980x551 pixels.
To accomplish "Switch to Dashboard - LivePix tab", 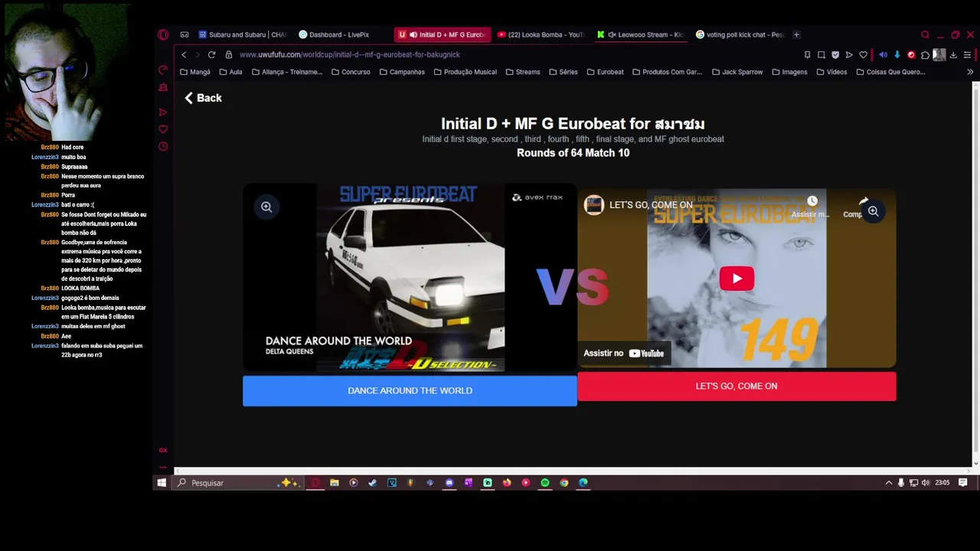I will tap(339, 34).
